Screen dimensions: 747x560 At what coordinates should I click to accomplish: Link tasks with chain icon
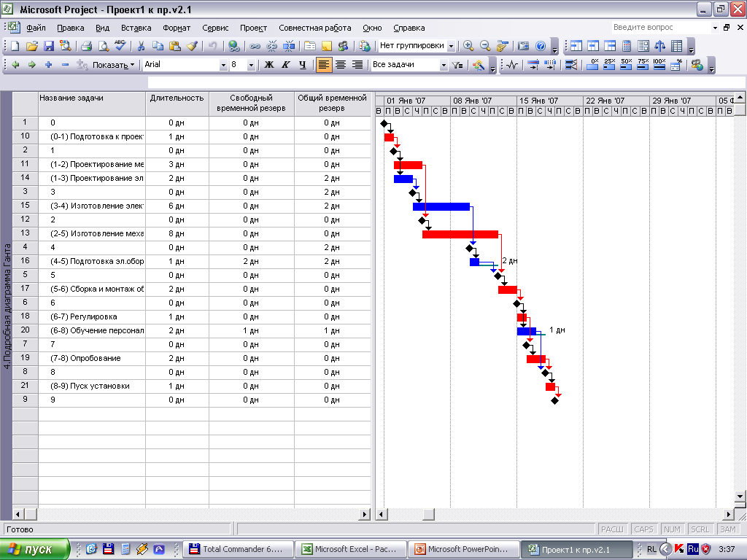(x=255, y=46)
